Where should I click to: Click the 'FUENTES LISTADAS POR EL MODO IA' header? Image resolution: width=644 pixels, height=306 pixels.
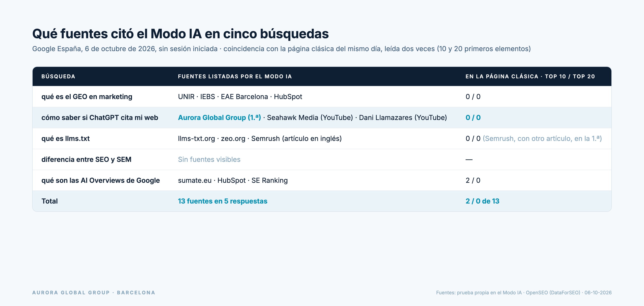coord(235,76)
